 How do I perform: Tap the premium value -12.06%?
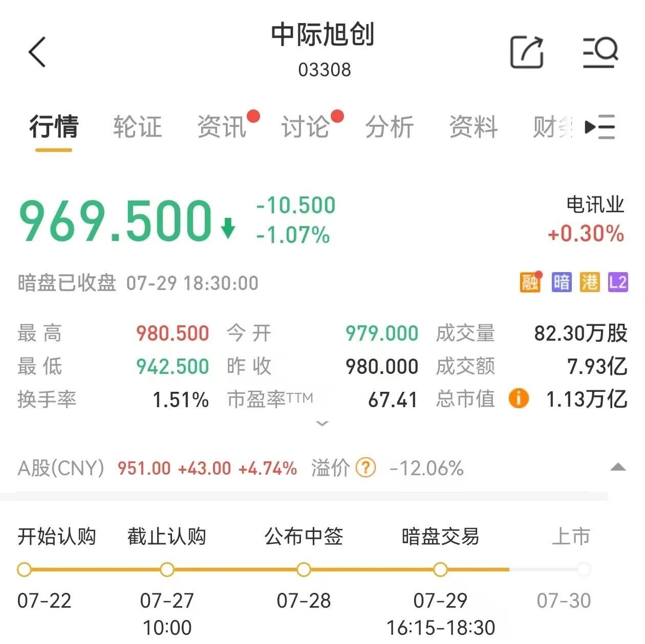(x=426, y=468)
